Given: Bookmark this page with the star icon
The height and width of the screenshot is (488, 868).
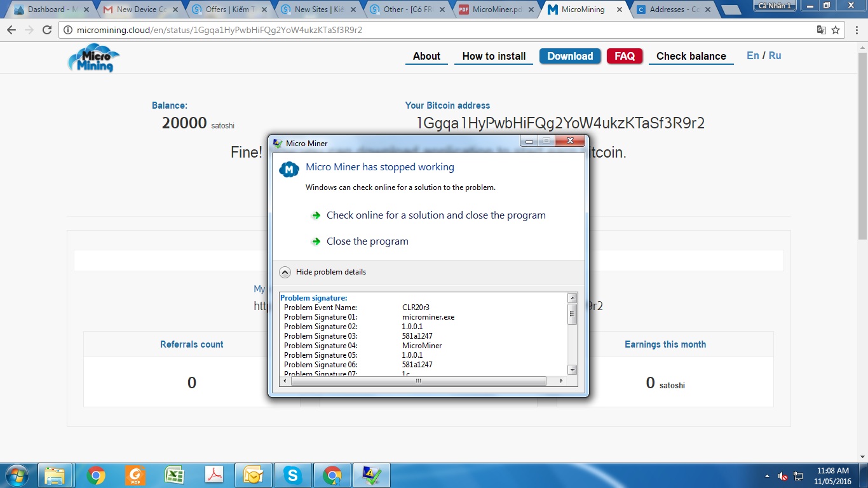Looking at the screenshot, I should pos(836,30).
